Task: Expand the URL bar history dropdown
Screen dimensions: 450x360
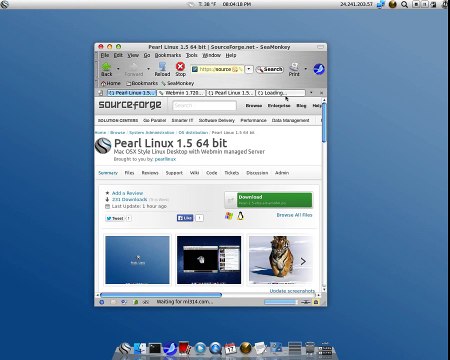Action: pyautogui.click(x=249, y=69)
